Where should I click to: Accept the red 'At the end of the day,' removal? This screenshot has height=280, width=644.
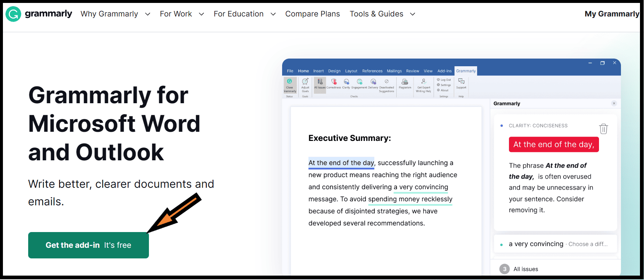554,145
